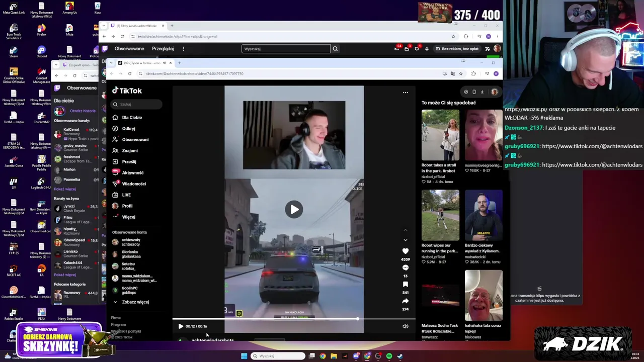Click Obserwowane tab in Twitch header

[x=129, y=49]
